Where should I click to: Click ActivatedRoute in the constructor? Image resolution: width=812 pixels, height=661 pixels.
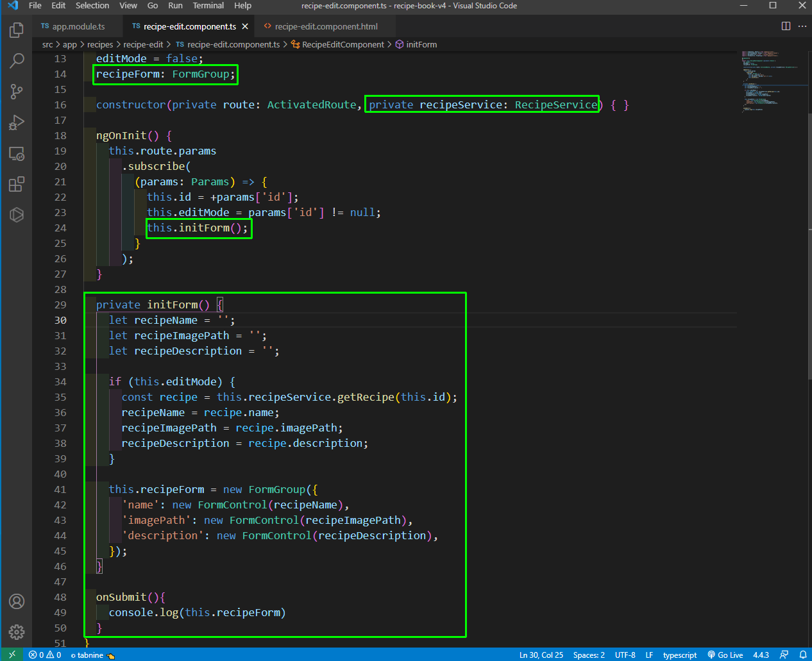pyautogui.click(x=312, y=105)
